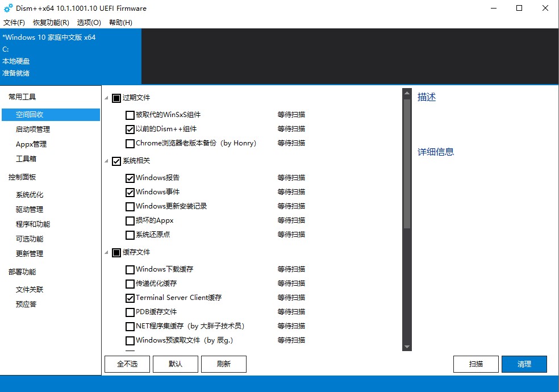
Task: Disable the Windows报告 checkbox
Action: click(130, 177)
